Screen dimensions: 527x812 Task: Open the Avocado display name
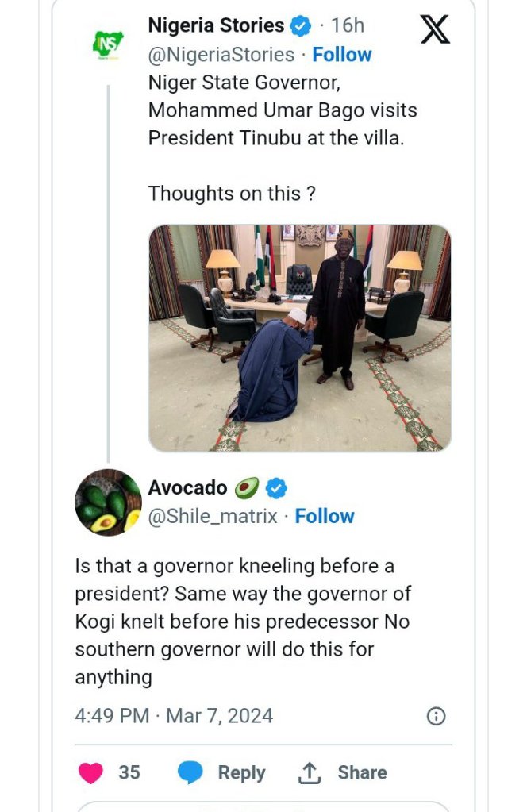[x=188, y=487]
